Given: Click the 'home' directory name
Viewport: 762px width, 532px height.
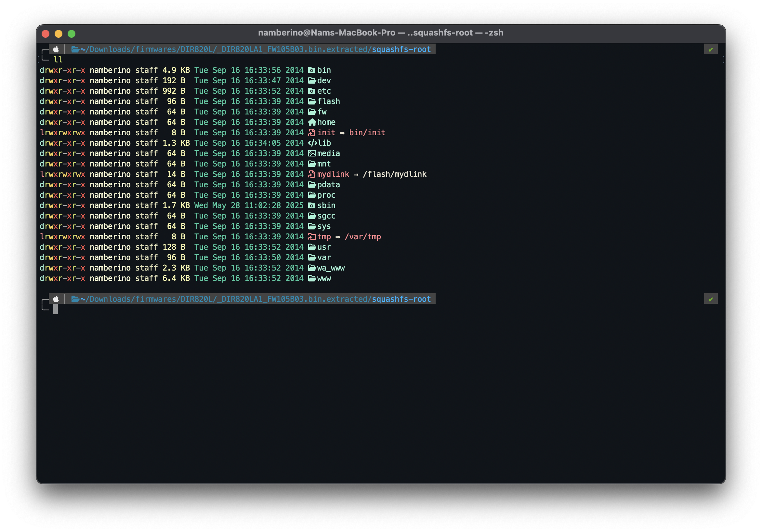Looking at the screenshot, I should click(326, 122).
